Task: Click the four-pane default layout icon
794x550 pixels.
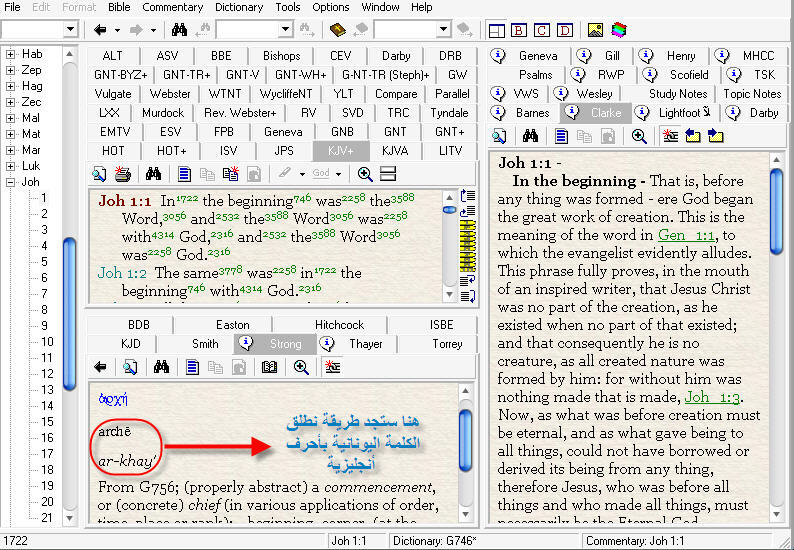Action: (496, 30)
